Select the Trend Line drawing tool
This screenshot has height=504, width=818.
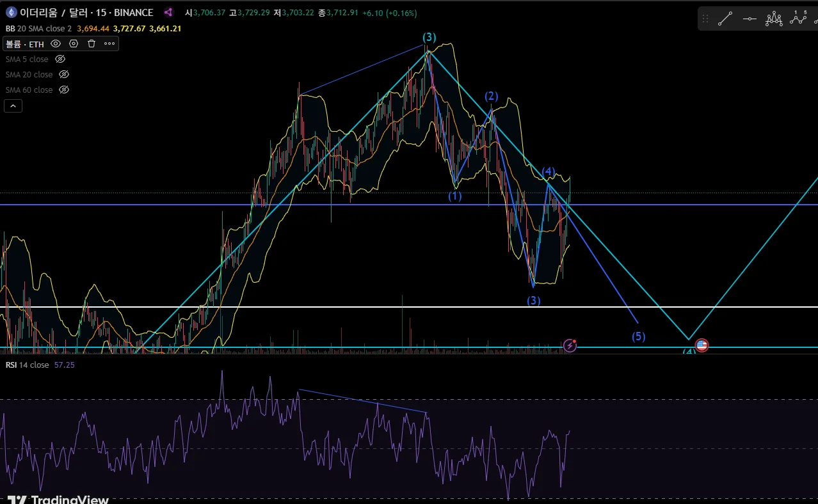coord(725,19)
